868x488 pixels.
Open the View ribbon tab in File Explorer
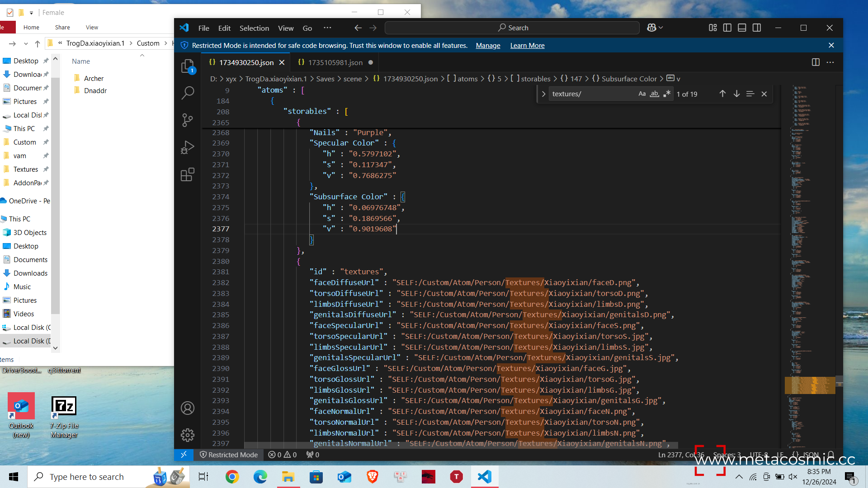point(92,28)
